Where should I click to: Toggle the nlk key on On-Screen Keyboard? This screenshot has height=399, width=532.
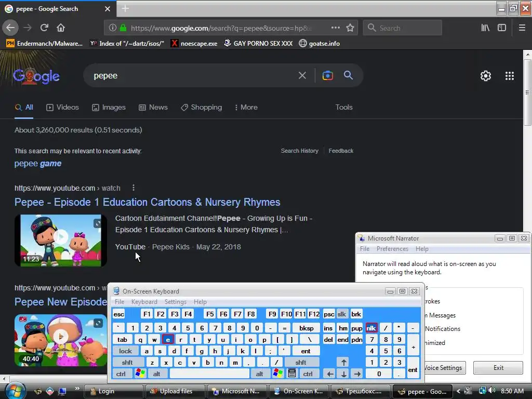point(371,328)
